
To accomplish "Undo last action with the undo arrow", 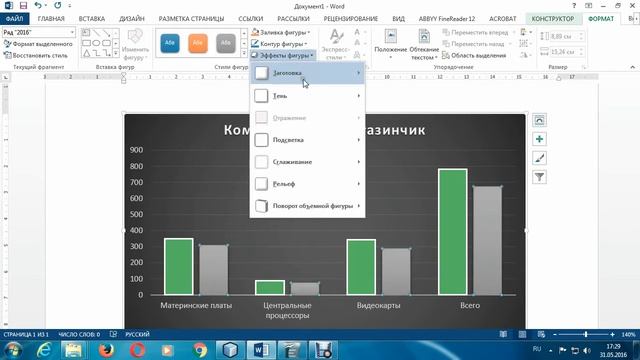I will [38, 6].
